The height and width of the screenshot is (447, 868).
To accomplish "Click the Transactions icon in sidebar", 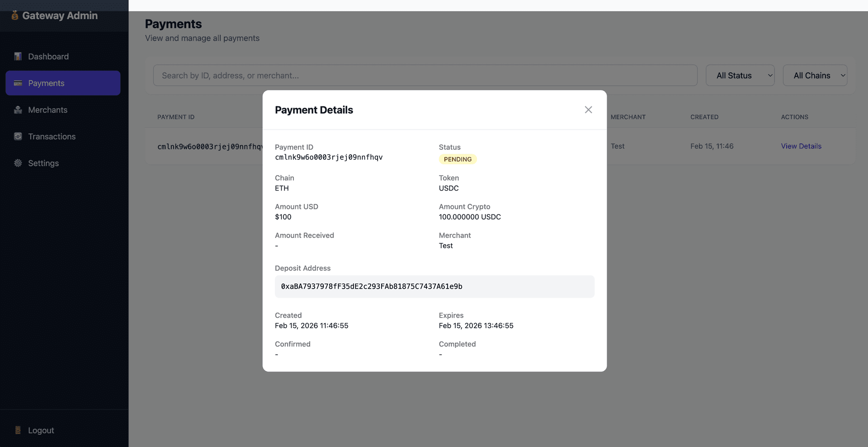I will coord(18,137).
